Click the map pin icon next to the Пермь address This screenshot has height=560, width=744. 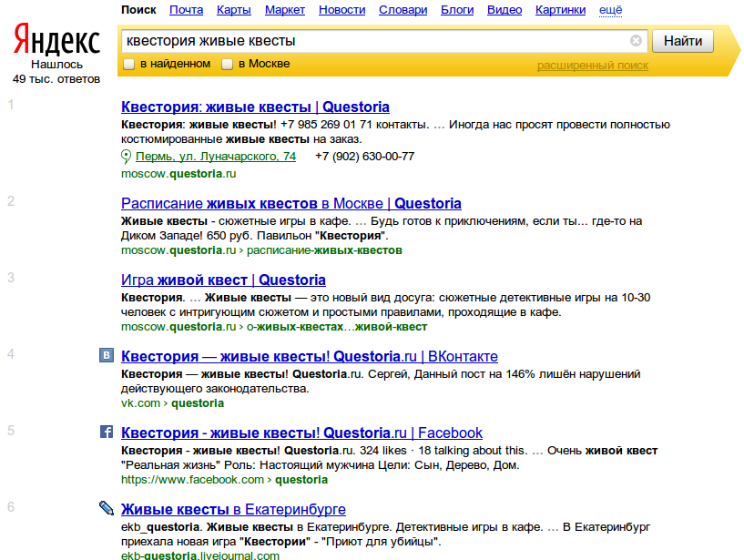pos(126,157)
